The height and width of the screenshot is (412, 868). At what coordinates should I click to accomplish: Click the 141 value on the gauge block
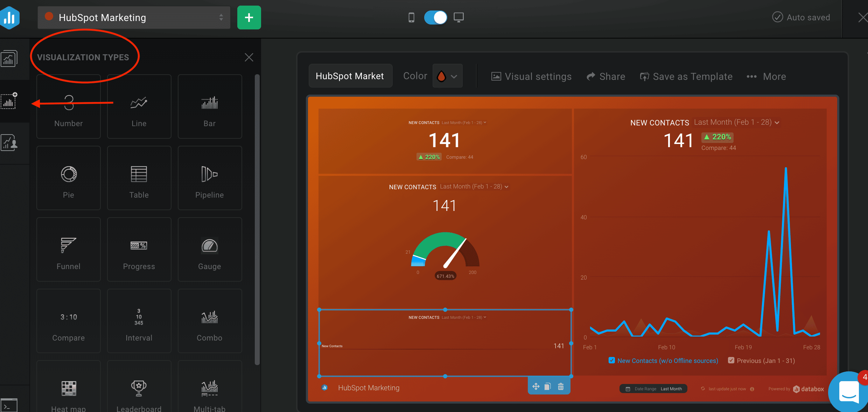click(x=445, y=206)
